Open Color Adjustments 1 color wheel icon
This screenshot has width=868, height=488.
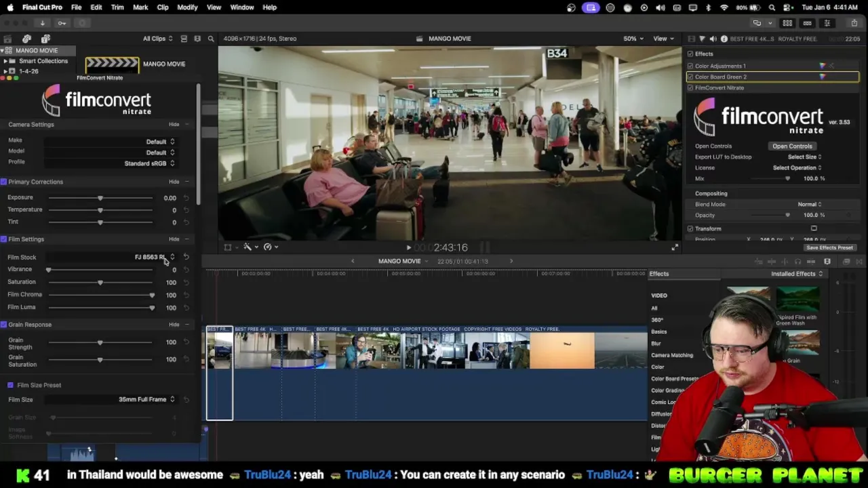(823, 66)
